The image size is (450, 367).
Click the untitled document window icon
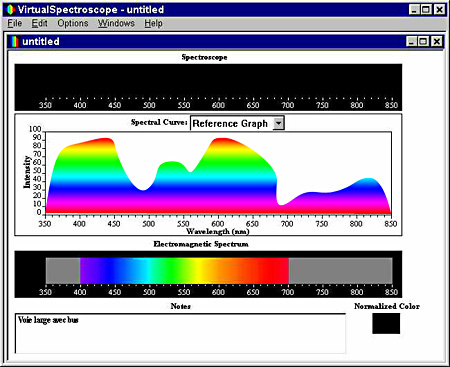(x=15, y=42)
